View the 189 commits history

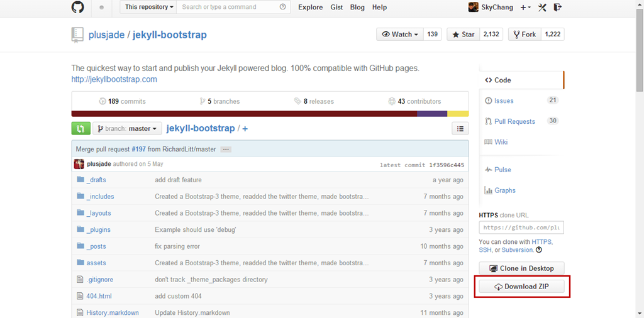click(123, 101)
